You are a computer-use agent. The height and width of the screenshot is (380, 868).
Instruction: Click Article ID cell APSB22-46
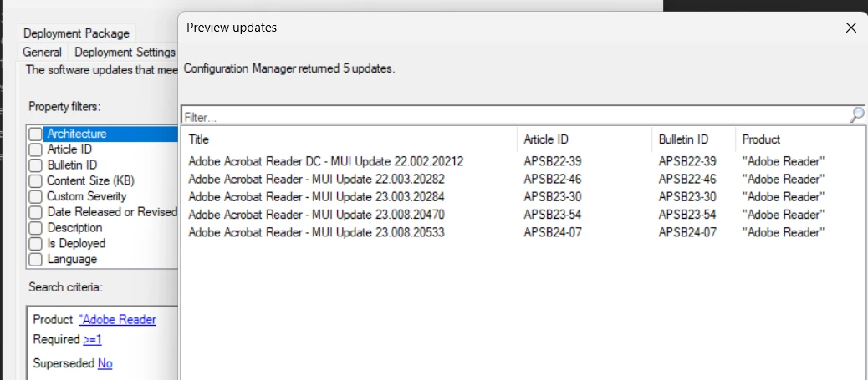[x=553, y=180]
